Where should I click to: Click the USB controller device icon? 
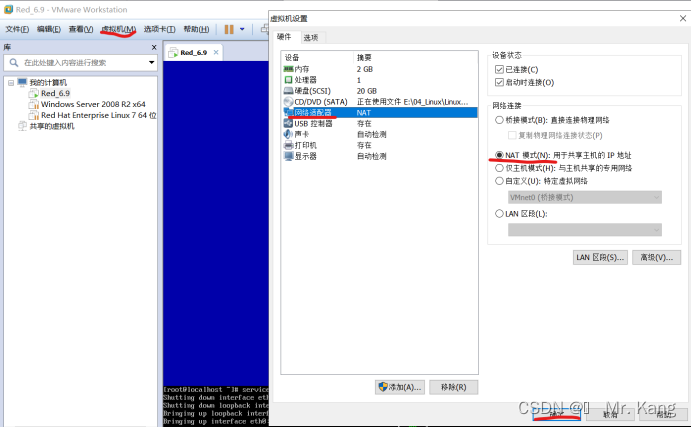coord(288,123)
